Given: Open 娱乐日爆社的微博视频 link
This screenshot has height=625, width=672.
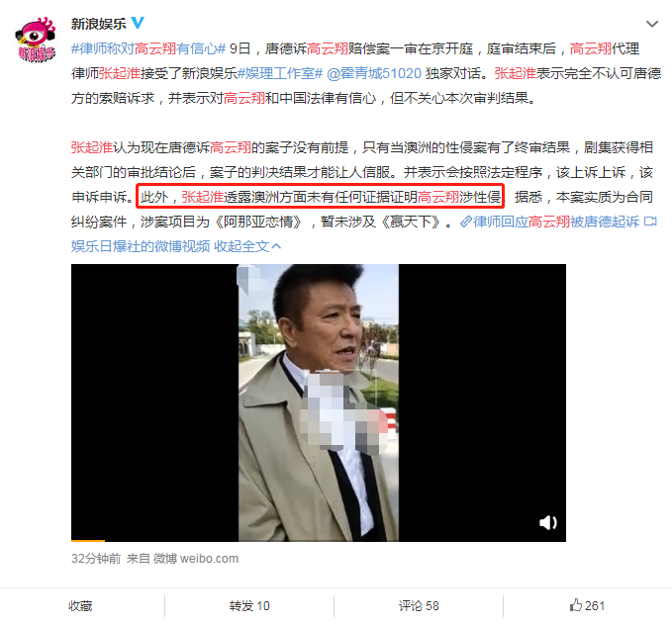Looking at the screenshot, I should click(141, 246).
